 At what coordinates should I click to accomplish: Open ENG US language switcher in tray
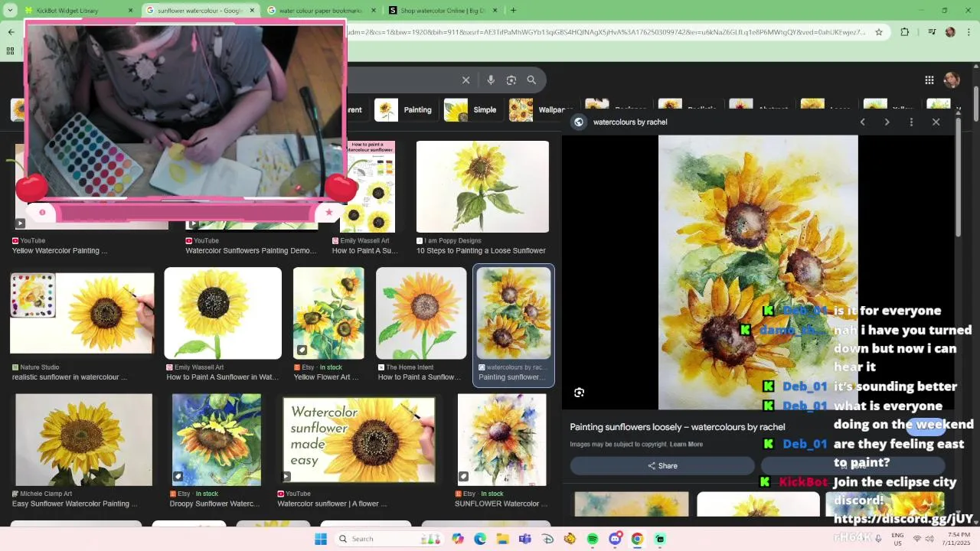point(897,539)
